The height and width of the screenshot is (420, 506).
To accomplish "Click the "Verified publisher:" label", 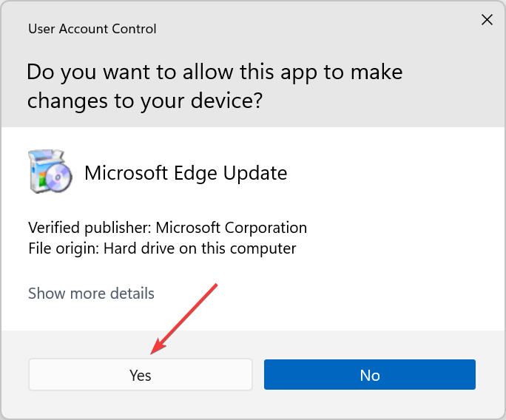I will tap(90, 228).
